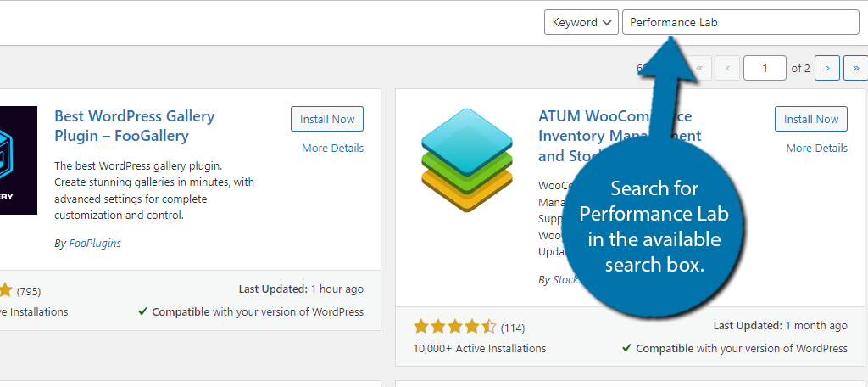Click the ATUM star rating with 114 reviews
This screenshot has height=387, width=868.
455,327
